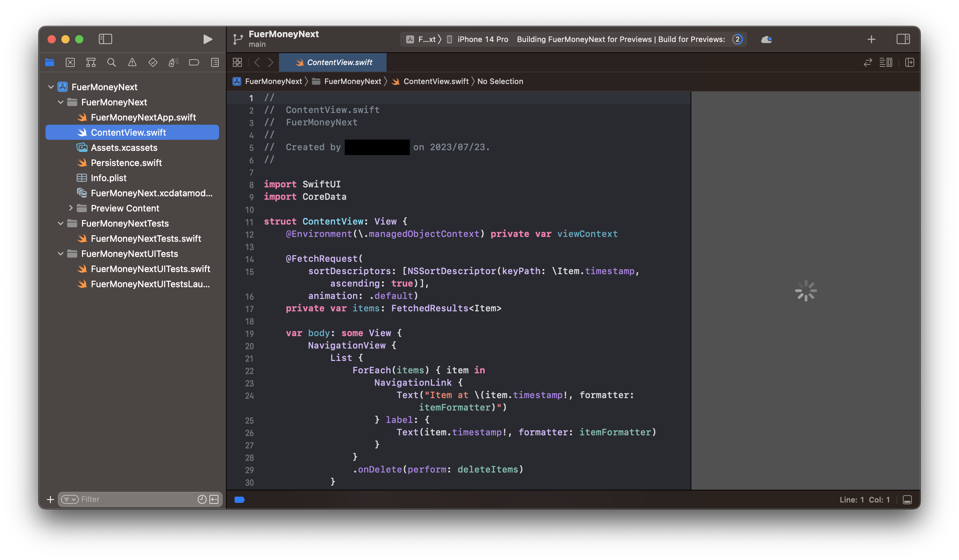Open the Test navigator
The image size is (959, 560).
coord(153,62)
